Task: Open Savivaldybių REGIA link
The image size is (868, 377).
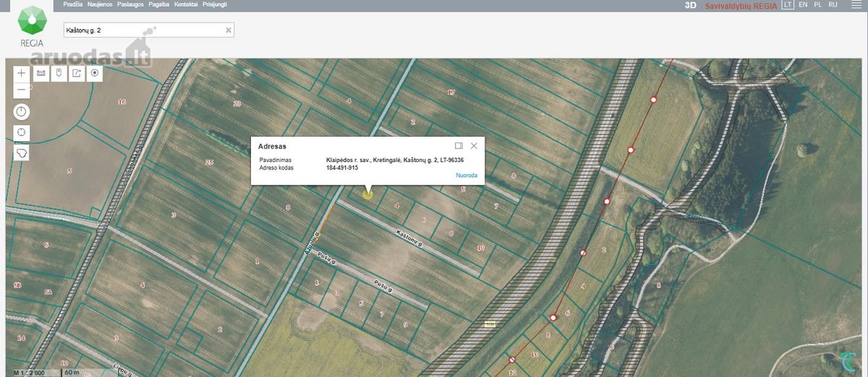Action: (x=741, y=5)
